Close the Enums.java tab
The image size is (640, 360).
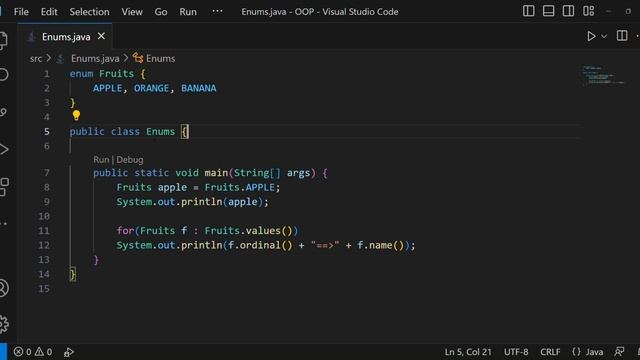101,36
